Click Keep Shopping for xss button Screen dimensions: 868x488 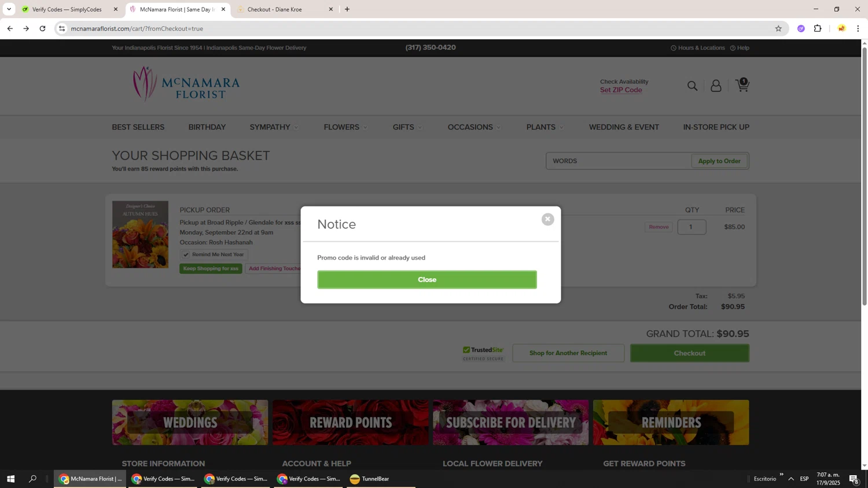click(211, 269)
